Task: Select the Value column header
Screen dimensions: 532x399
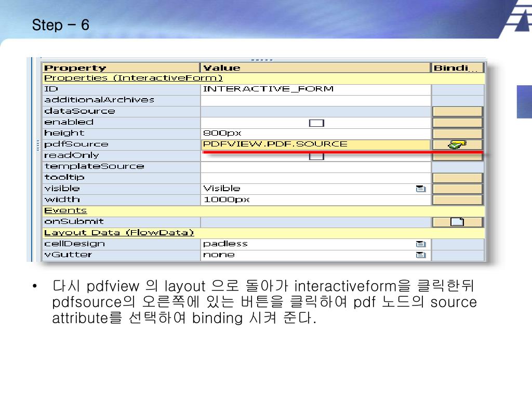Action: (315, 68)
